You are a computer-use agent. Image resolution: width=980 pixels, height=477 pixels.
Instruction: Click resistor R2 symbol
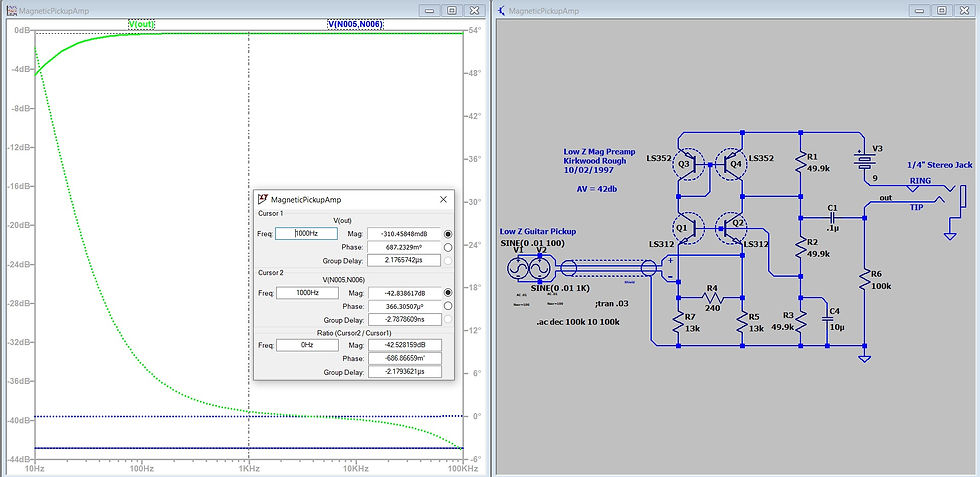click(801, 246)
